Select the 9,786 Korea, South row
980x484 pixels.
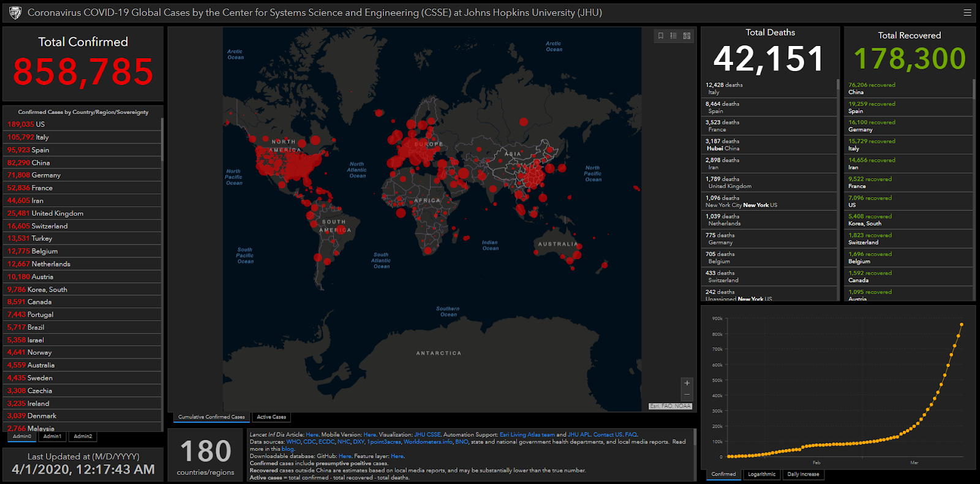(82, 289)
